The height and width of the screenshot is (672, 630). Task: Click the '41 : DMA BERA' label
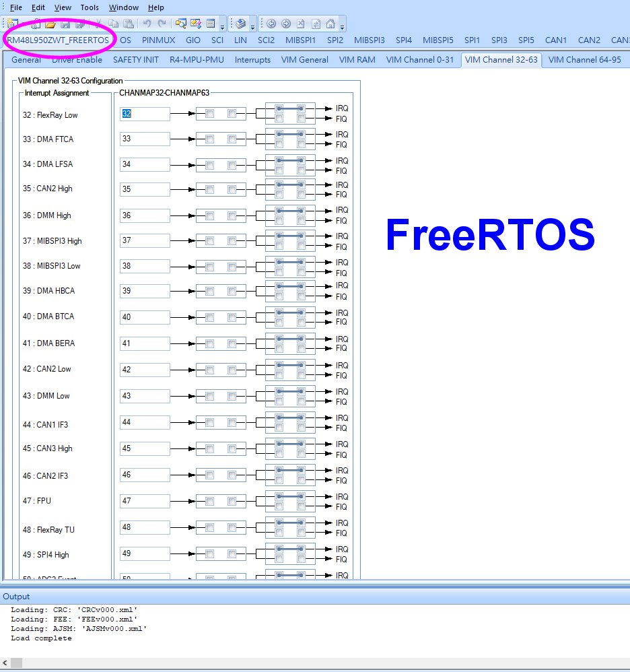tap(49, 343)
